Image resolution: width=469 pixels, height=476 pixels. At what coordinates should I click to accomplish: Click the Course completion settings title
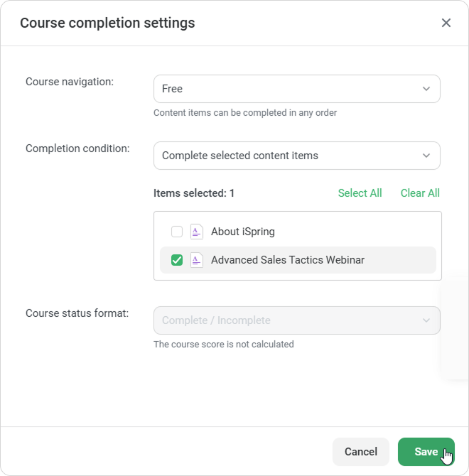click(107, 23)
